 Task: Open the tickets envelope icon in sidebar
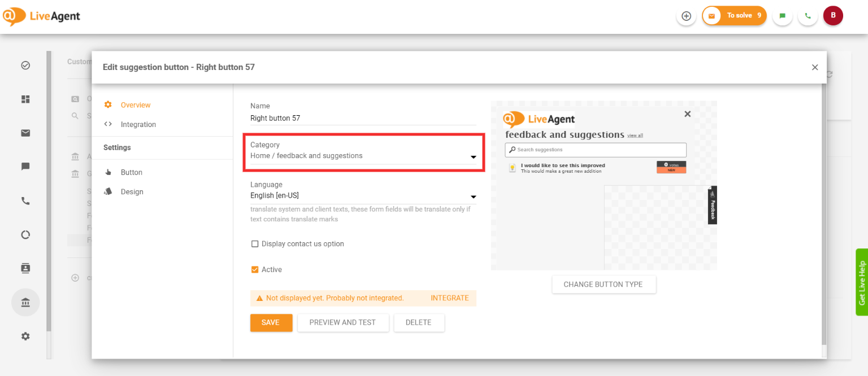[x=25, y=133]
